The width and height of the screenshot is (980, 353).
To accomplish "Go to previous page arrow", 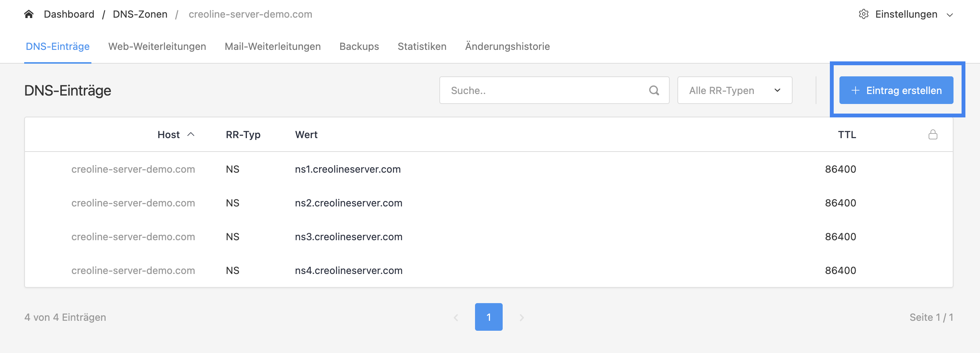I will [x=456, y=317].
